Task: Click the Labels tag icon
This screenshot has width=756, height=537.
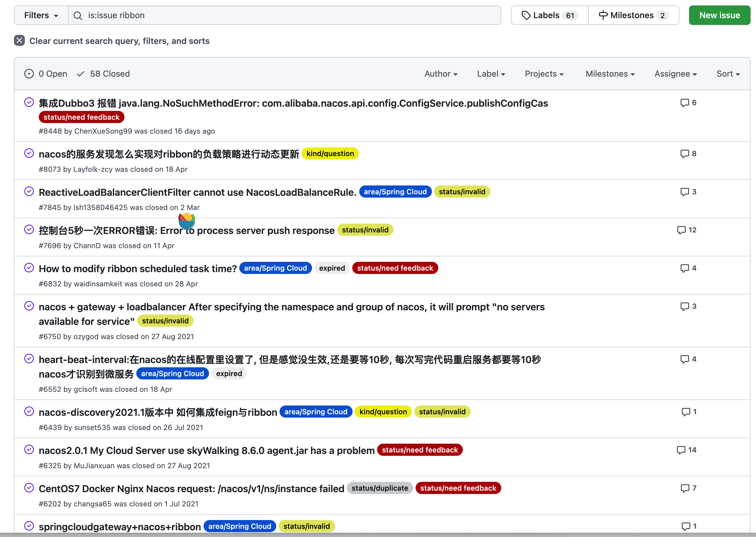Action: coord(526,15)
